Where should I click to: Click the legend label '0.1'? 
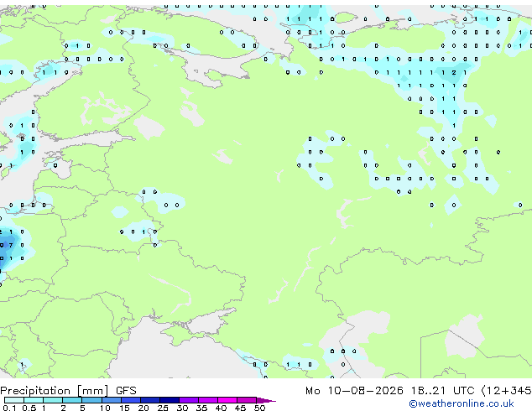click(x=9, y=408)
